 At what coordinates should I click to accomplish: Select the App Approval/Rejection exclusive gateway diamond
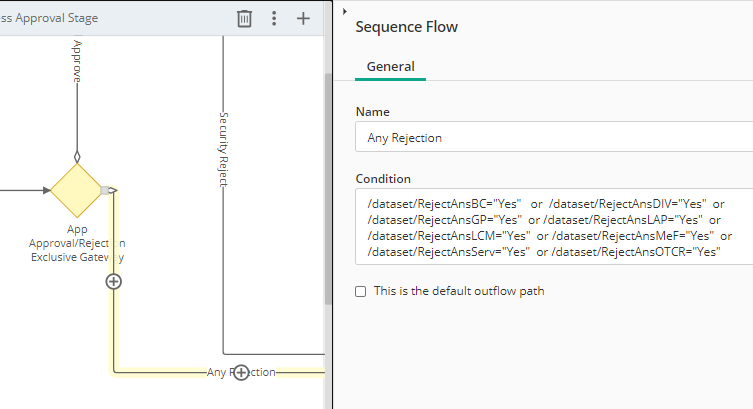(76, 190)
